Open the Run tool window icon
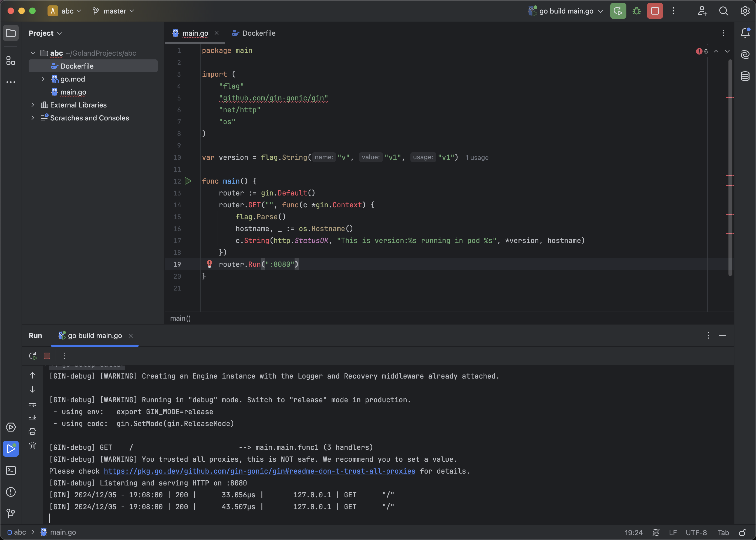 click(11, 449)
